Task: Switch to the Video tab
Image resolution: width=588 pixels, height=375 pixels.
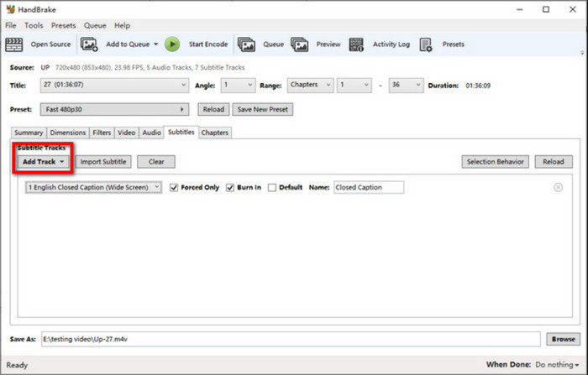Action: click(x=126, y=133)
